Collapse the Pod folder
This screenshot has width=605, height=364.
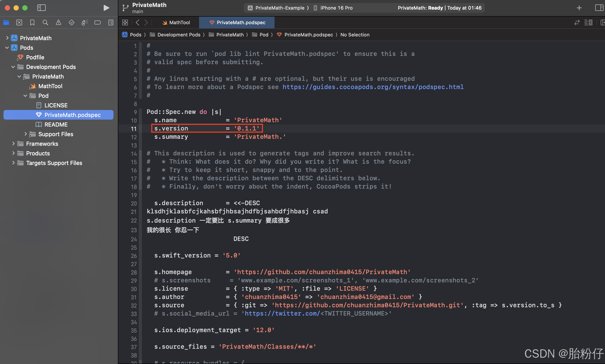pyautogui.click(x=26, y=96)
